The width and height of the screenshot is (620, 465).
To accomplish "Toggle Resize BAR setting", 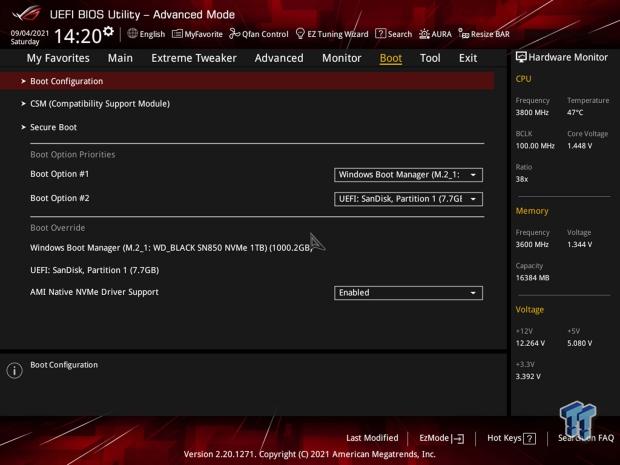I will 484,34.
